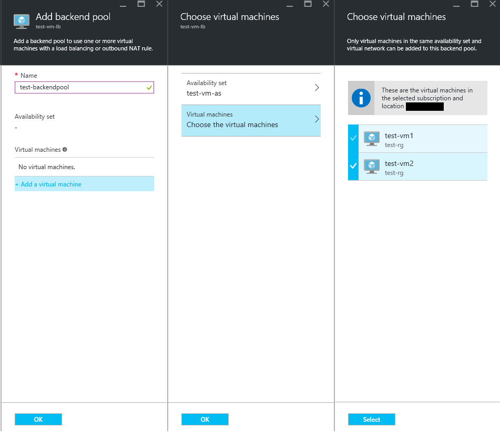Uncheck the test-vm2 selection checkmark

pyautogui.click(x=353, y=166)
